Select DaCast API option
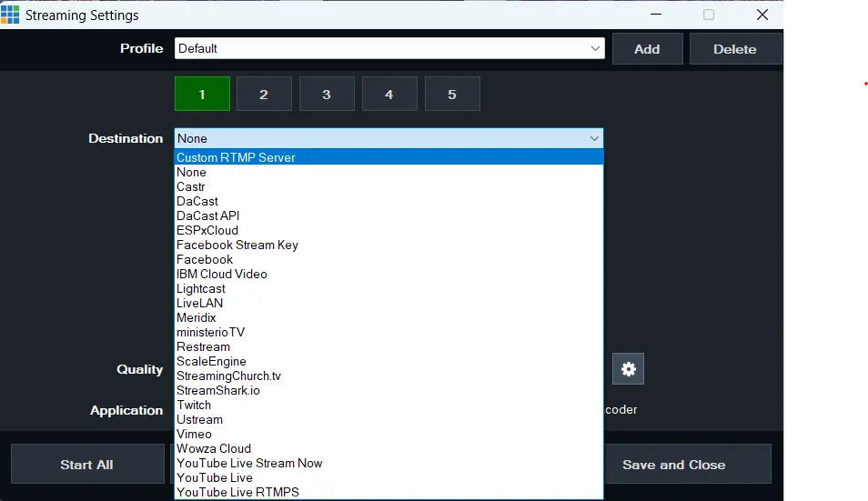The width and height of the screenshot is (868, 501). tap(389, 215)
